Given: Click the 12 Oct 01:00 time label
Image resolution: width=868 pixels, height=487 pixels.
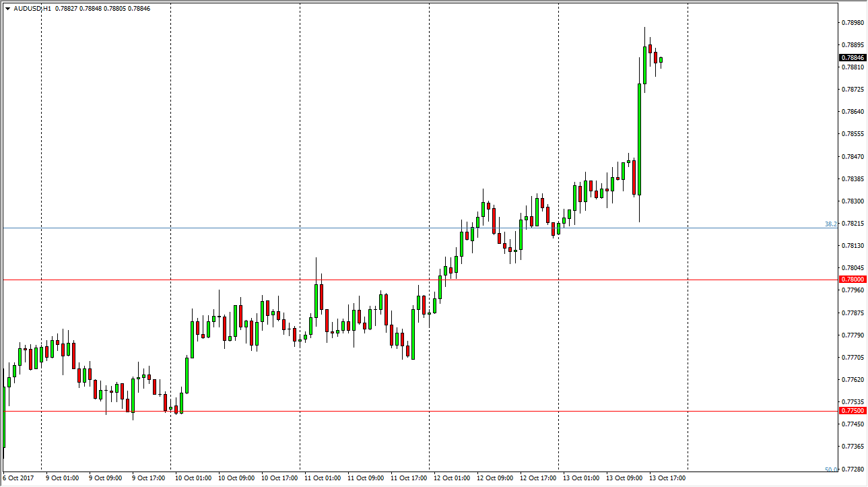Looking at the screenshot, I should tap(452, 479).
